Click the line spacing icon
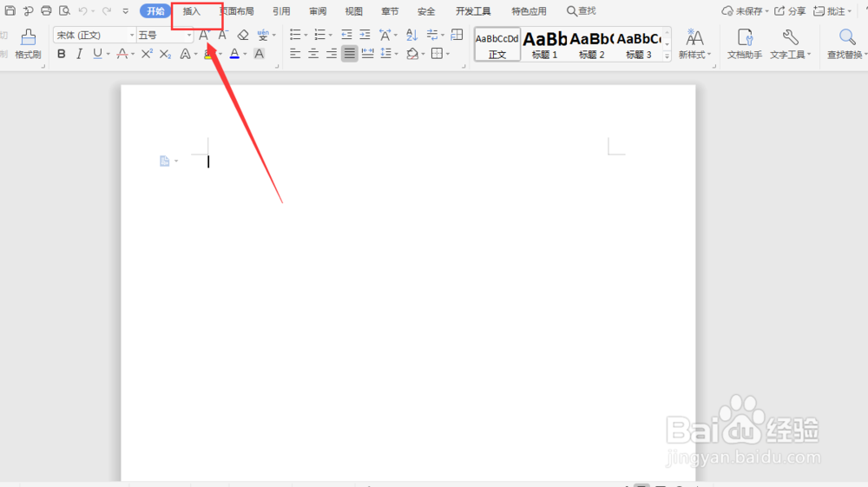868x487 pixels. [x=386, y=54]
